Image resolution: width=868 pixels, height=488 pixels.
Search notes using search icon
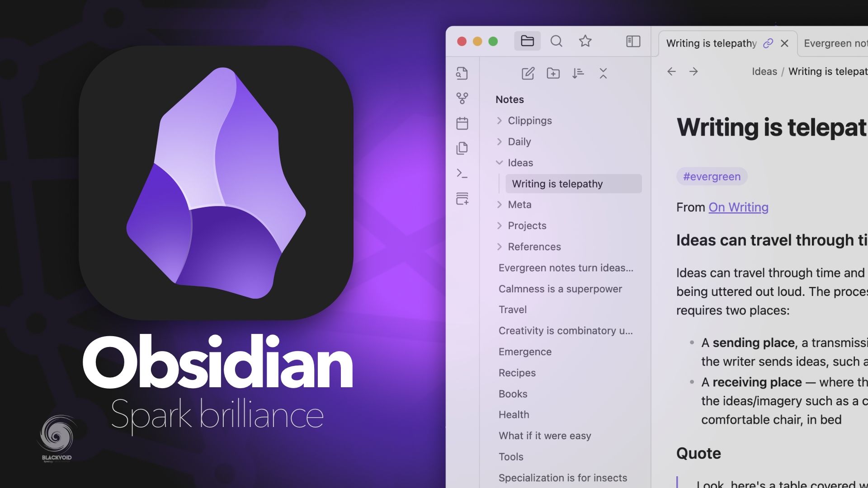(556, 41)
